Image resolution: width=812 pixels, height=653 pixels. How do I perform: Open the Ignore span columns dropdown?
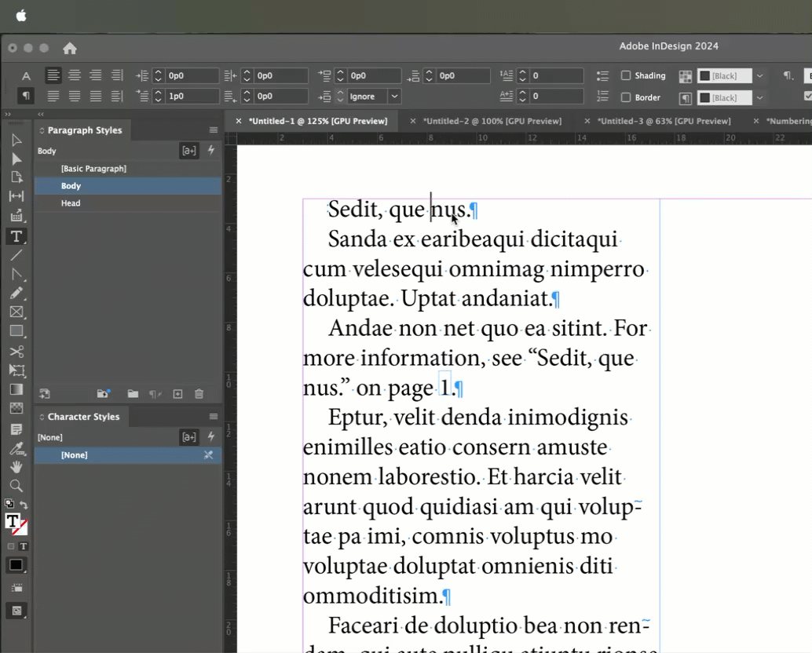pyautogui.click(x=394, y=97)
